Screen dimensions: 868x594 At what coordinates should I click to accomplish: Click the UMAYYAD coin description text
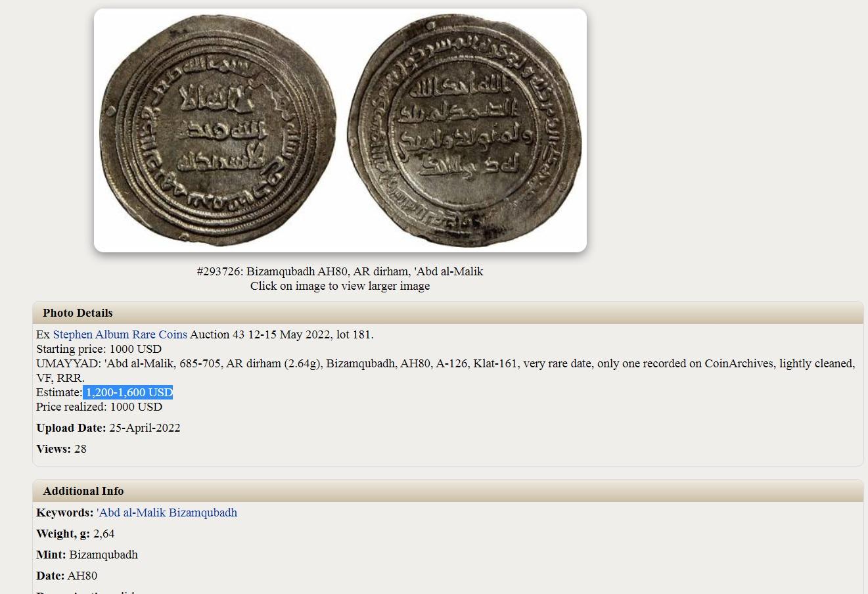click(x=445, y=371)
